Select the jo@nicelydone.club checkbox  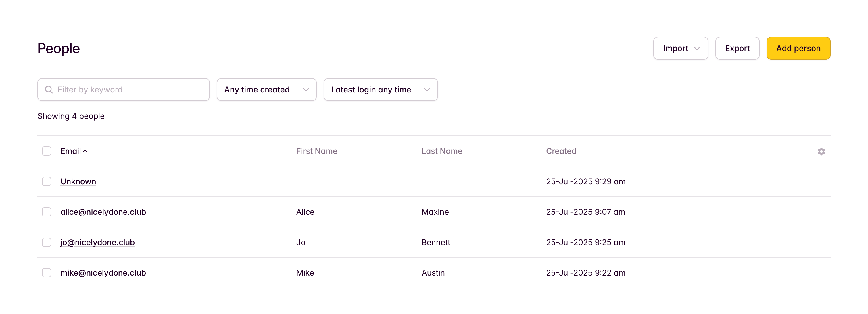click(47, 242)
